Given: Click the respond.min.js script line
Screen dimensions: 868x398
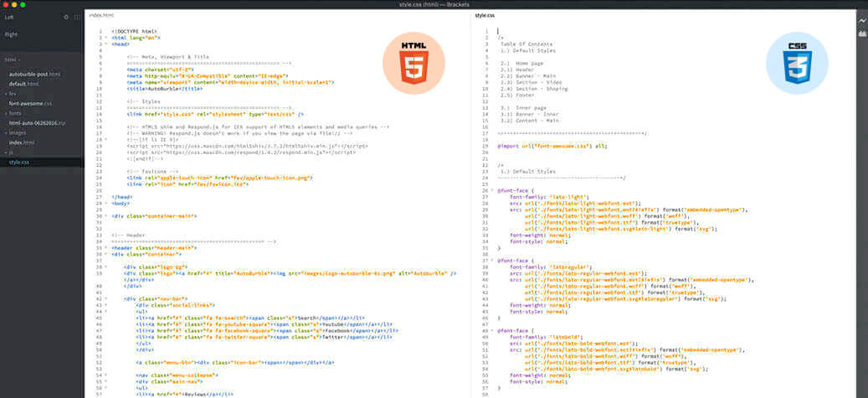Looking at the screenshot, I should [241, 152].
